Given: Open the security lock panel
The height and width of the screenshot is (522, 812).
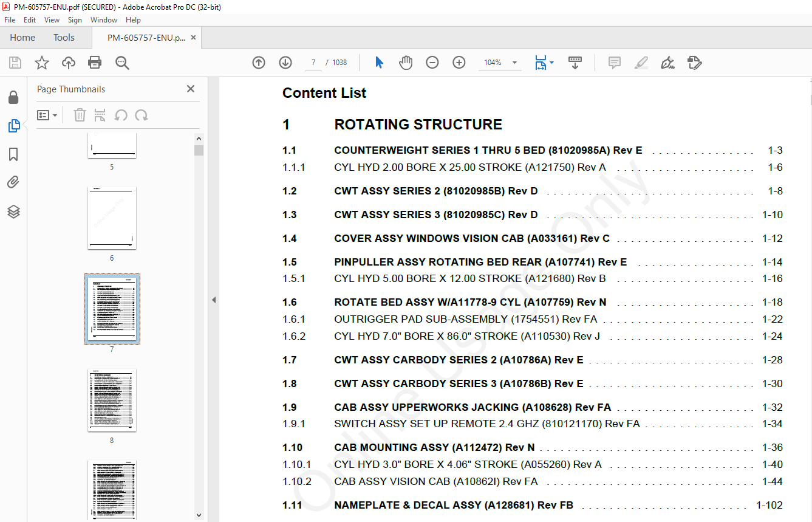Looking at the screenshot, I should point(13,97).
